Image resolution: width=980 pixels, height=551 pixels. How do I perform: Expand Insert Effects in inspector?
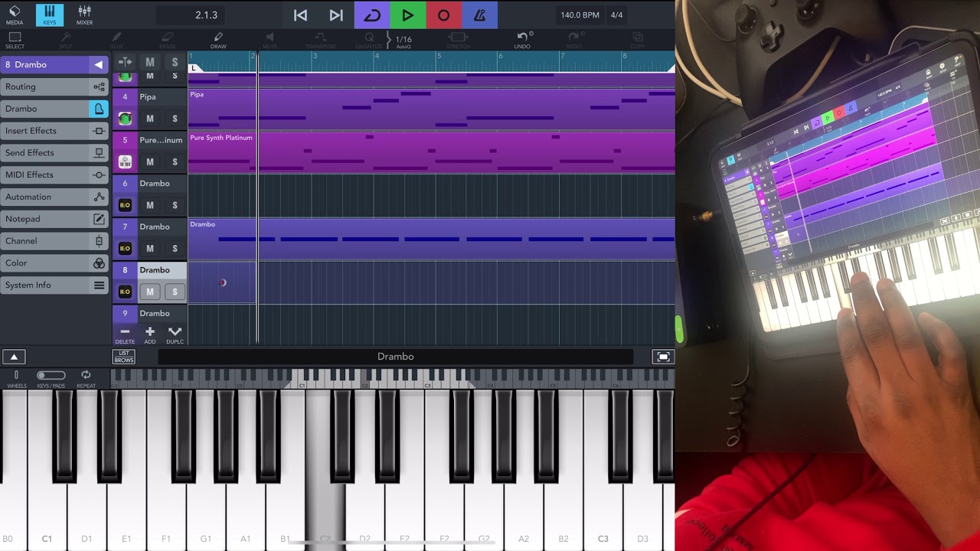click(54, 131)
